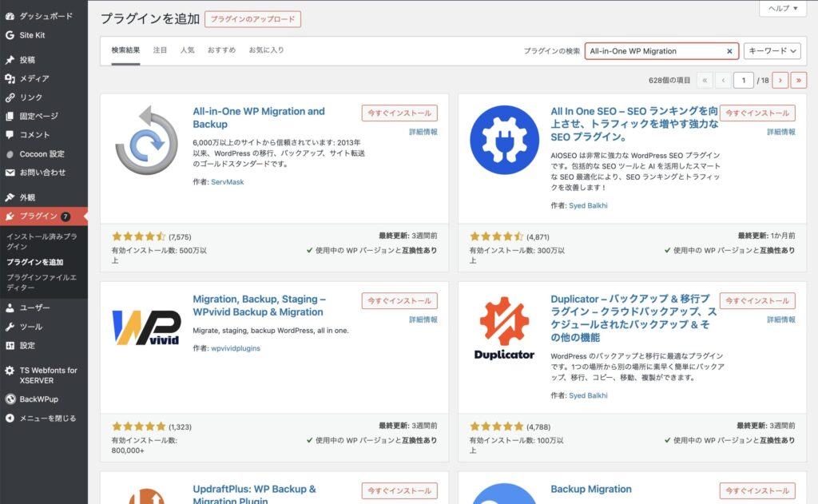Expand the Help panel

click(782, 8)
